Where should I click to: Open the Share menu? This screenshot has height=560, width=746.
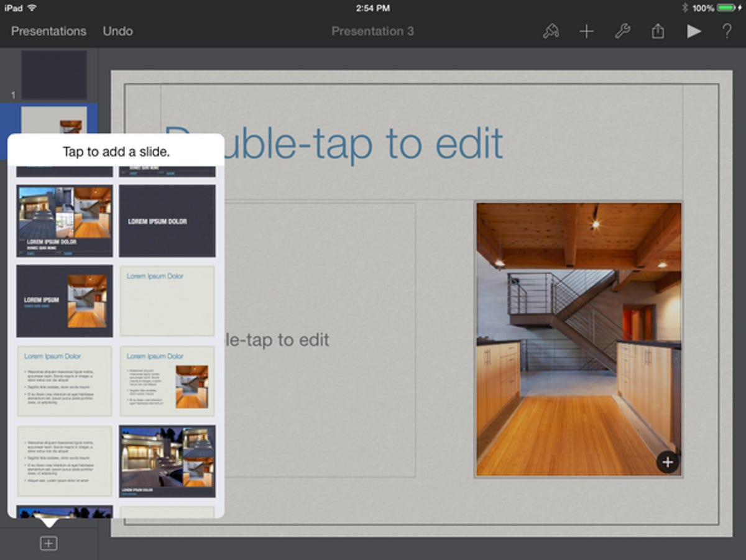(658, 30)
